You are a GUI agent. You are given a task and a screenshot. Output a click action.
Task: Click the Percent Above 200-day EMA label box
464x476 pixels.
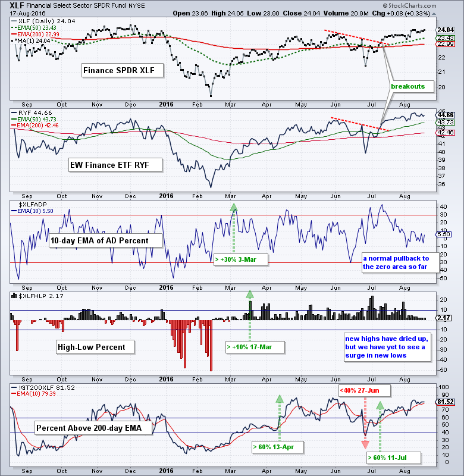[93, 428]
